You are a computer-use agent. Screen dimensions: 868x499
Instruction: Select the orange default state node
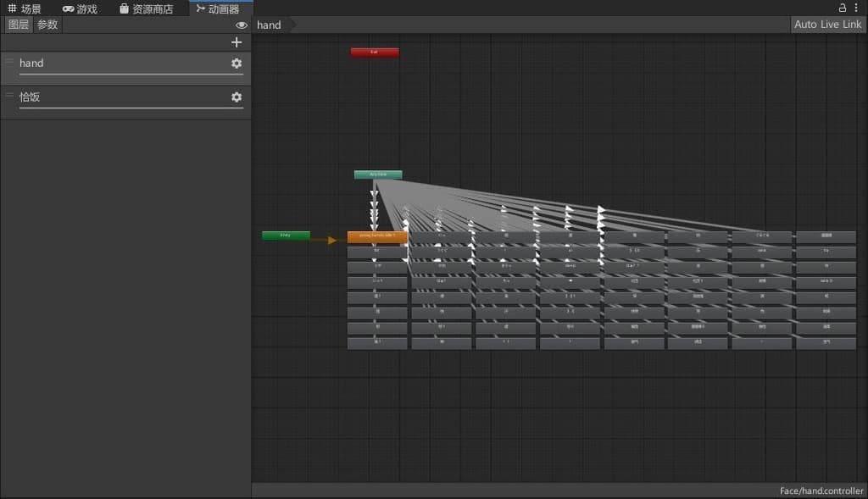(377, 237)
